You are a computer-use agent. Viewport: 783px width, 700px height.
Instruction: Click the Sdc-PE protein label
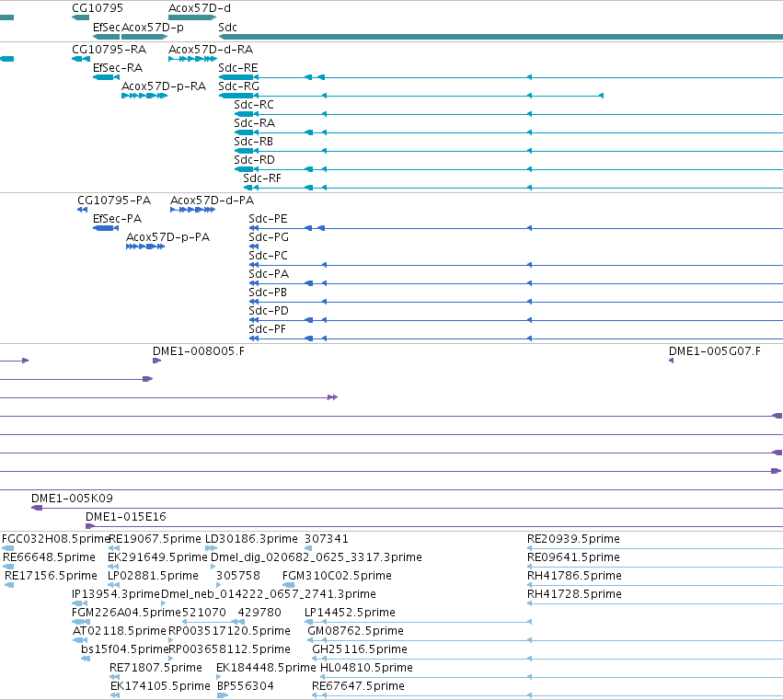coord(268,219)
